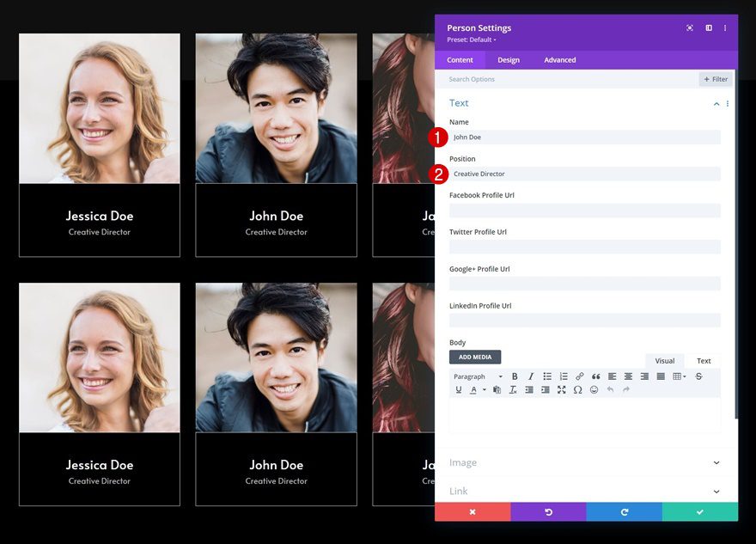Underline text using the editor toolbar

tap(458, 389)
